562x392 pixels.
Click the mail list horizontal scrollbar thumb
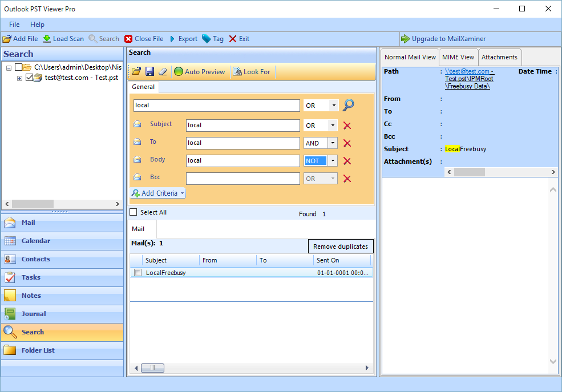[x=152, y=368]
